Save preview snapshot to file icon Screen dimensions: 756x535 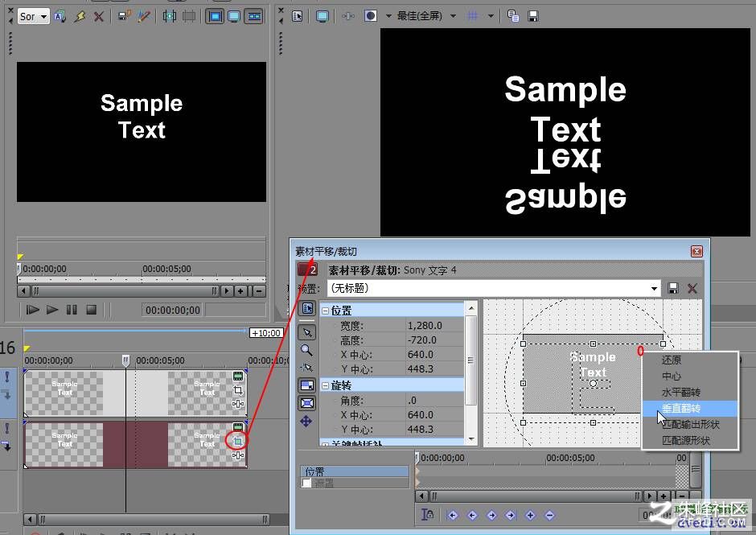pyautogui.click(x=532, y=16)
